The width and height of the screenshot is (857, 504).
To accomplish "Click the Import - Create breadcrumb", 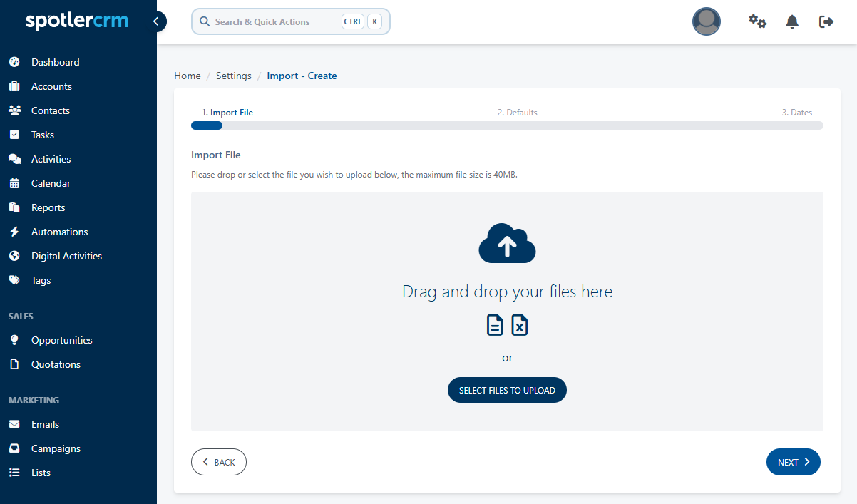I will (x=302, y=76).
